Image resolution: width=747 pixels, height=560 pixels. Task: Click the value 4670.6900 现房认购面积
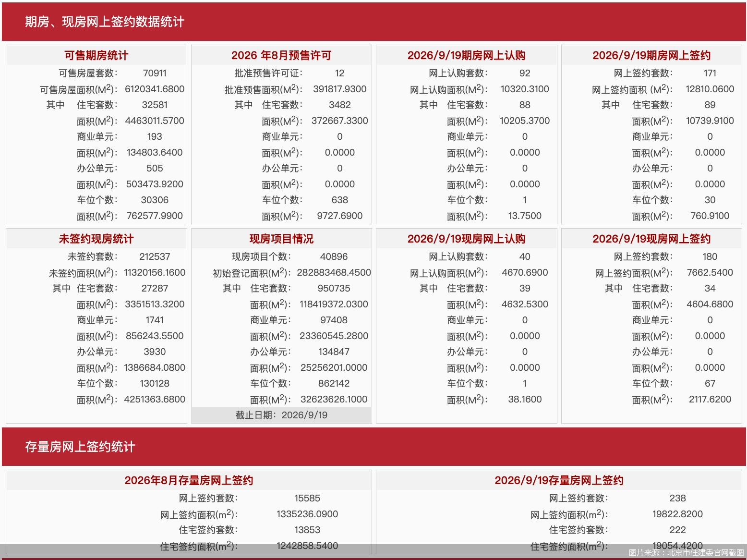(x=525, y=272)
